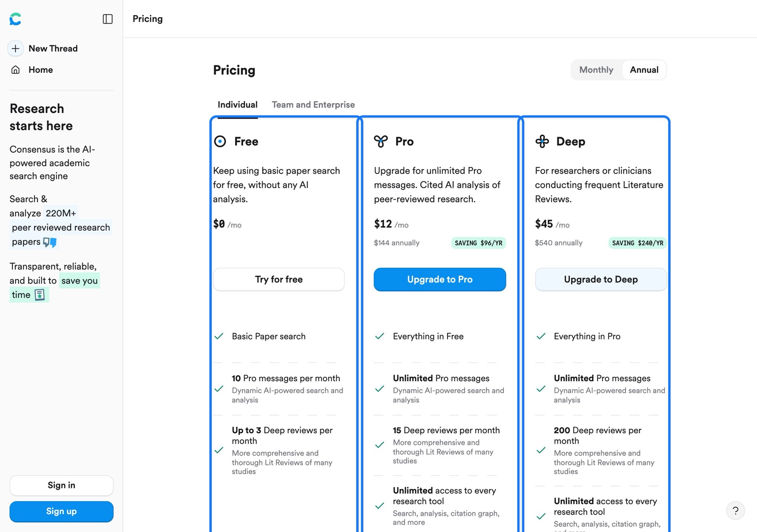Click the plus icon beside New Thread
The width and height of the screenshot is (757, 532).
click(x=16, y=48)
